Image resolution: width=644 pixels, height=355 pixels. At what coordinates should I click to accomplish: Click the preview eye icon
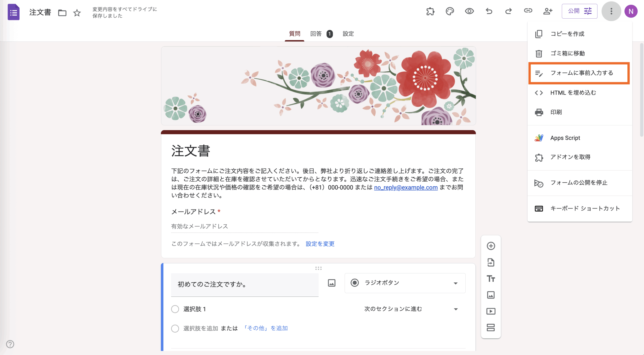point(469,11)
